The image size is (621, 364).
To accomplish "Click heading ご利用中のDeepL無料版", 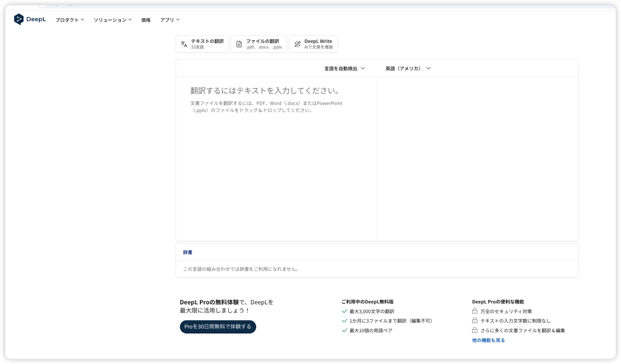I will coord(368,302).
